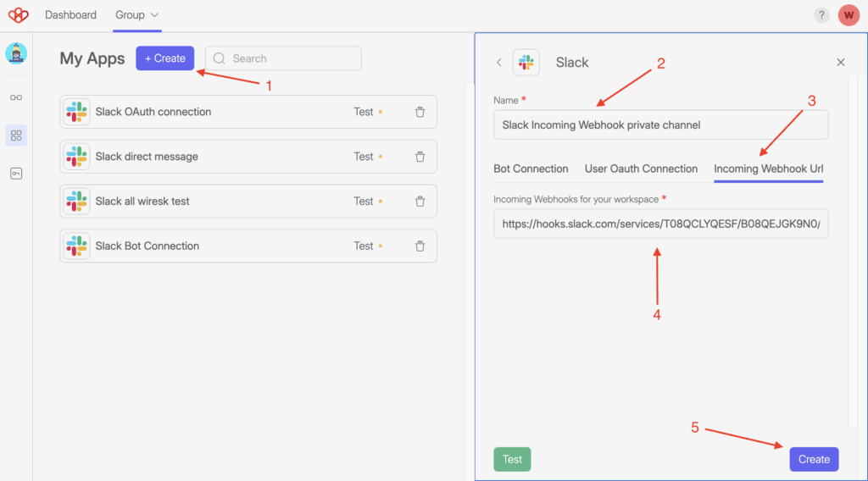Delete Slack direct message app
This screenshot has height=481, width=868.
point(420,157)
